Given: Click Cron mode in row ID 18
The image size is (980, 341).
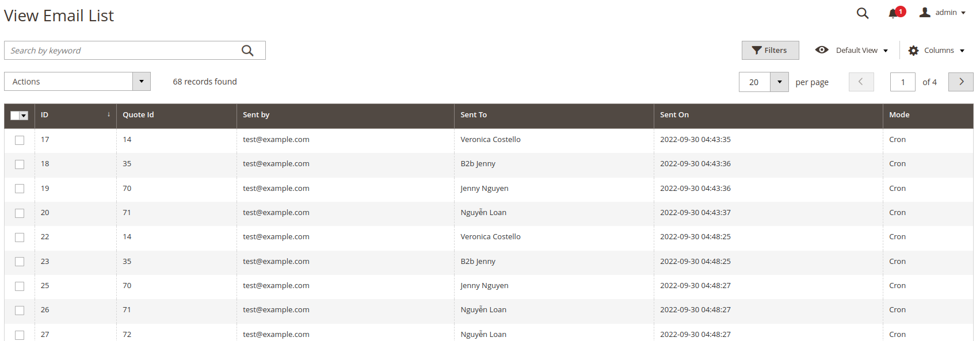Looking at the screenshot, I should point(897,164).
